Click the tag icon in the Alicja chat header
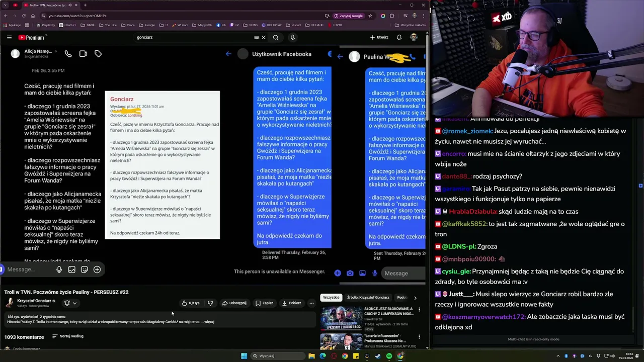The image size is (644, 362). [x=98, y=54]
